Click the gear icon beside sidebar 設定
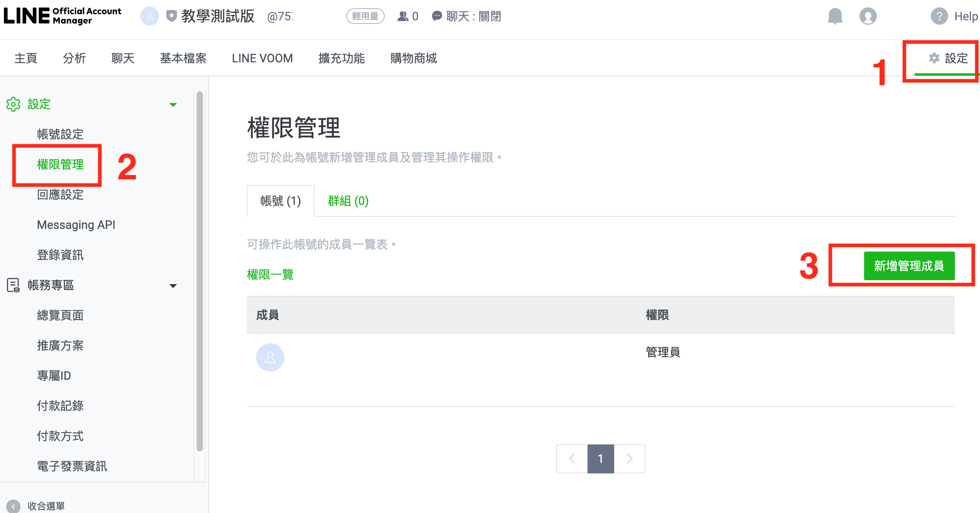Image resolution: width=980 pixels, height=513 pixels. [x=14, y=105]
